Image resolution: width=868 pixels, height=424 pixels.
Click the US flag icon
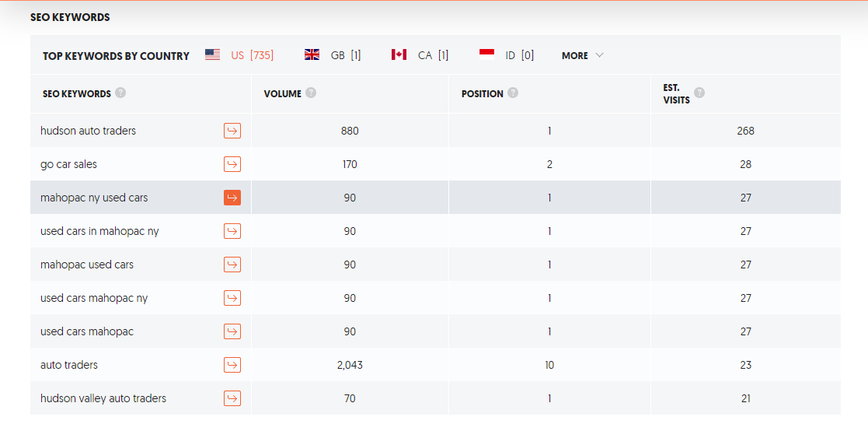(213, 55)
